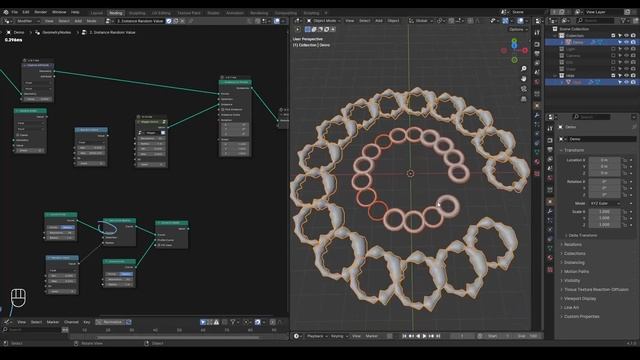Open the Texture properties tab icon
The image size is (640, 360).
pyautogui.click(x=550, y=269)
